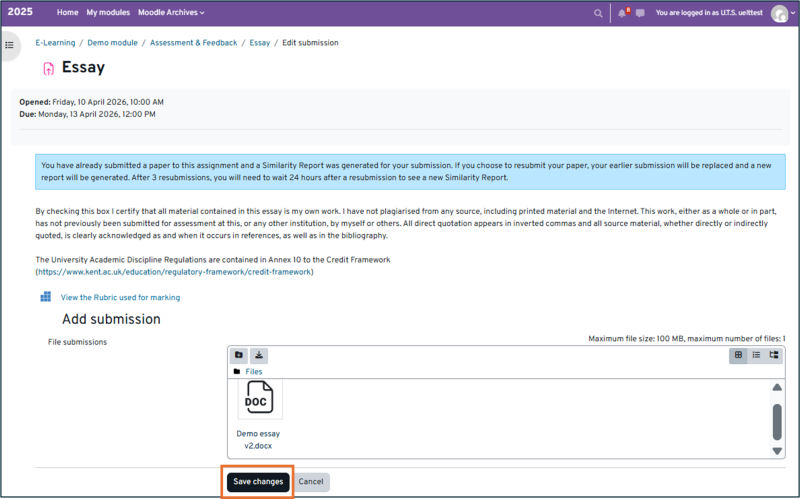Click scroll down arrow in file area
Screen dimensions: 800x499
[777, 451]
